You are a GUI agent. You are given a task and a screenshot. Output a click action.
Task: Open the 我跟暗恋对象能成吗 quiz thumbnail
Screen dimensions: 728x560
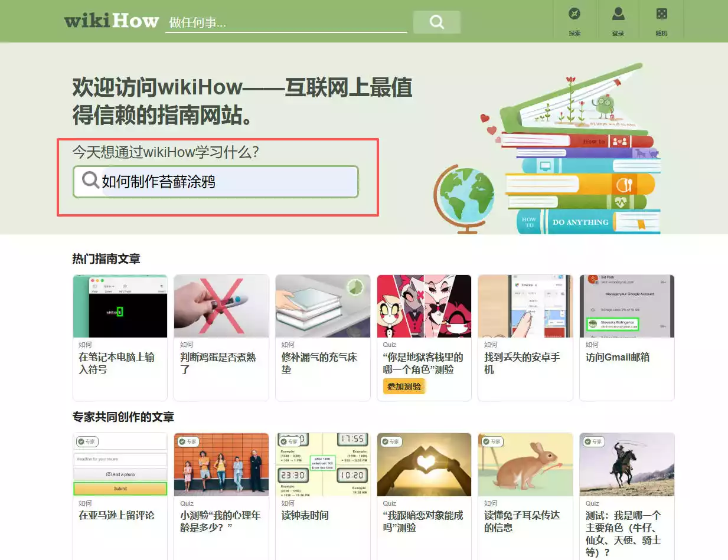[424, 464]
